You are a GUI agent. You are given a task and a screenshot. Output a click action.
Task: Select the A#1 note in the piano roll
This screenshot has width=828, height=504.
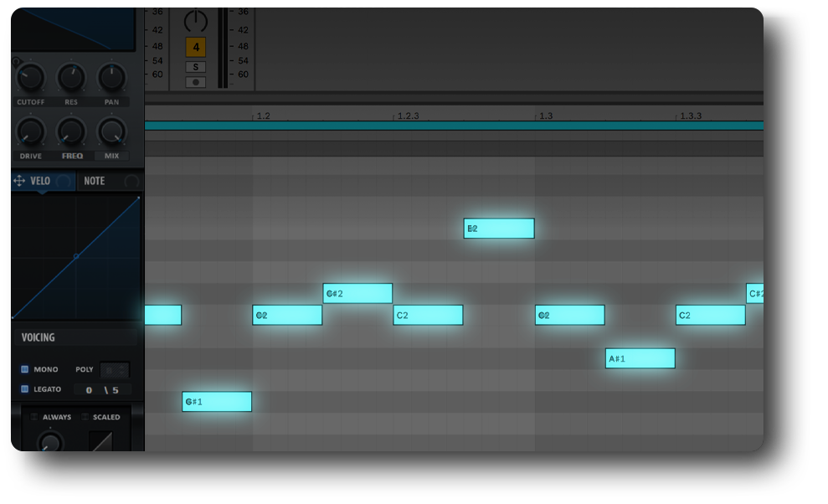pos(640,359)
